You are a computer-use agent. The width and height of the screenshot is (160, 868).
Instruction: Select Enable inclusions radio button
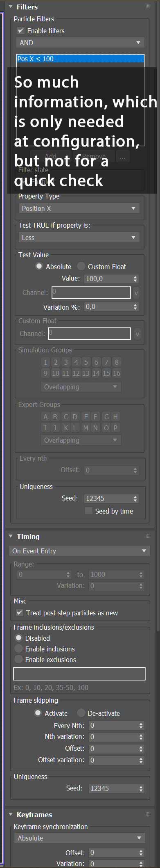coord(18,649)
